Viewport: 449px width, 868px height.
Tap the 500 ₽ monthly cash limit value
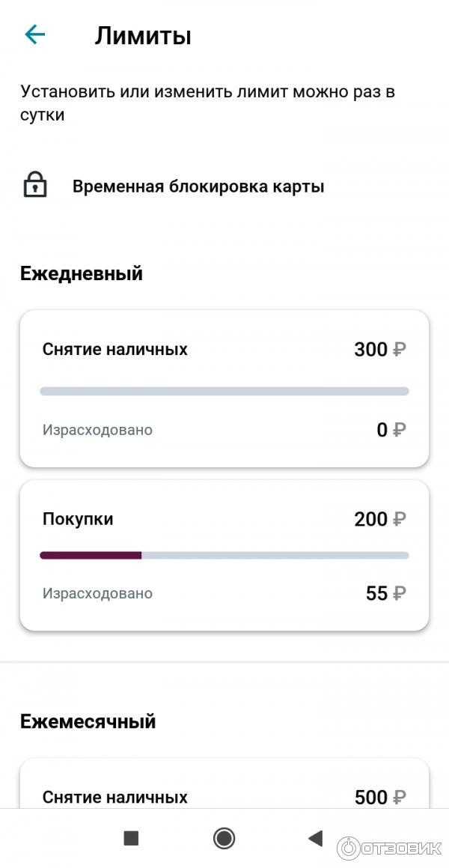tap(379, 797)
